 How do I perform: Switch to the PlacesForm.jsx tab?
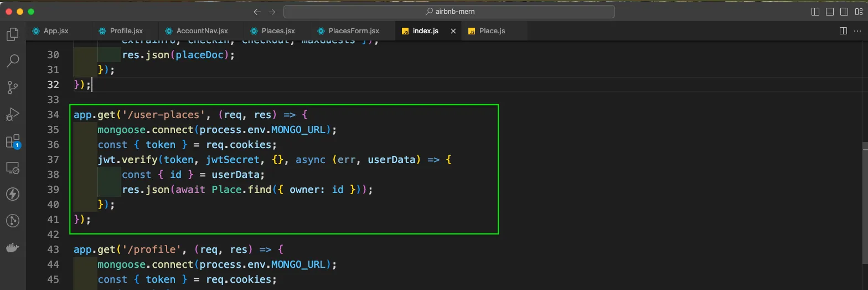coord(353,31)
